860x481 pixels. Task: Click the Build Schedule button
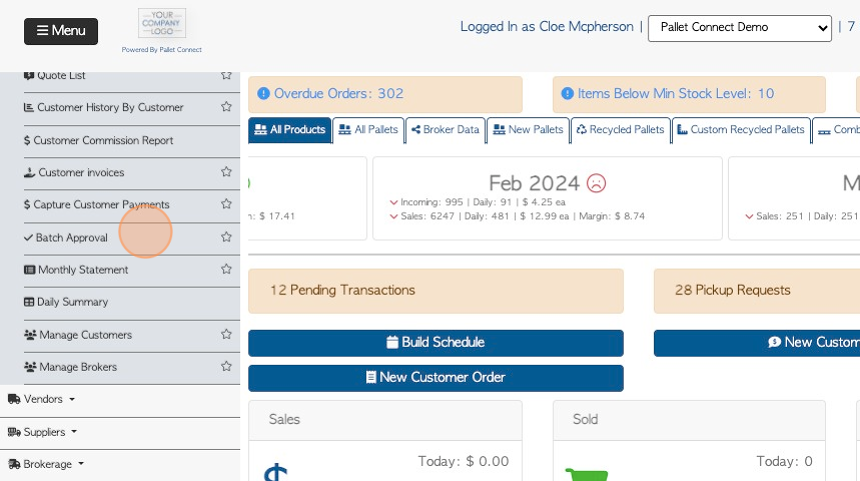(435, 343)
